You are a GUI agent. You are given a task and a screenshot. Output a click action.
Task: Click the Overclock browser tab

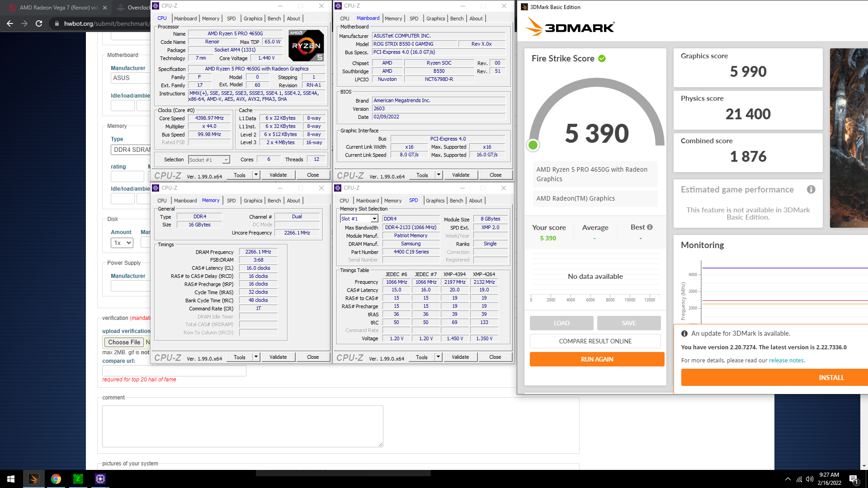(x=133, y=8)
